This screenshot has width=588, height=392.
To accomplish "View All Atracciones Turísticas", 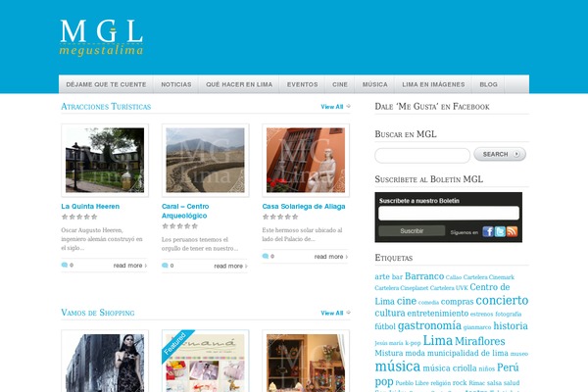I will [x=335, y=107].
